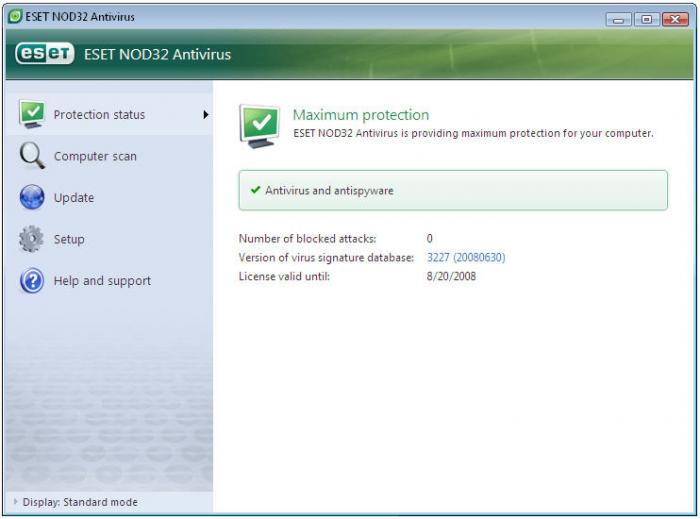Viewport: 700px width, 519px height.
Task: Click the Update globe icon
Action: [x=32, y=197]
